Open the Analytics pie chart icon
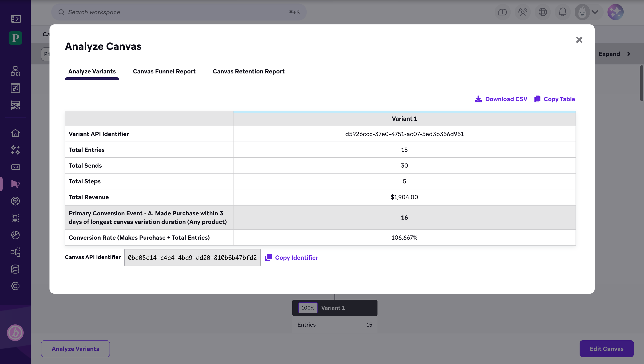 (x=15, y=235)
